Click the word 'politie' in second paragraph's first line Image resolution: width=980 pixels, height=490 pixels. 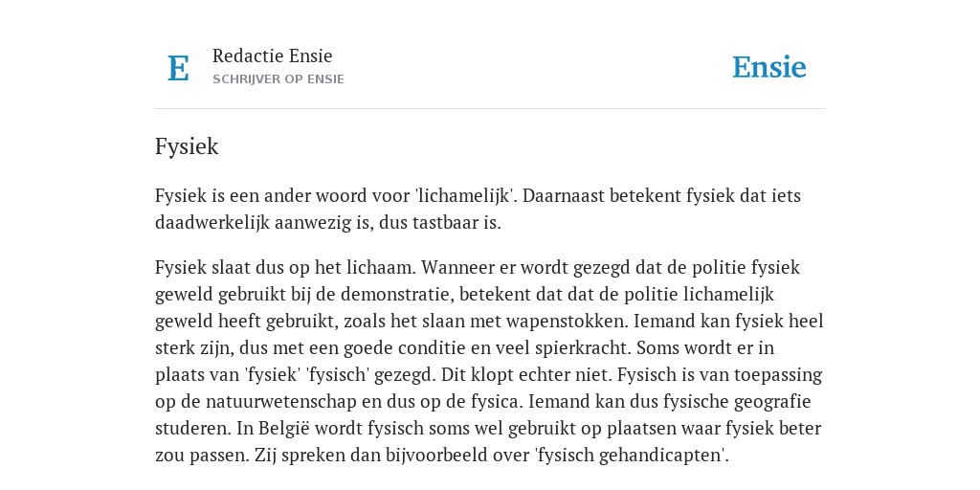pyautogui.click(x=719, y=268)
